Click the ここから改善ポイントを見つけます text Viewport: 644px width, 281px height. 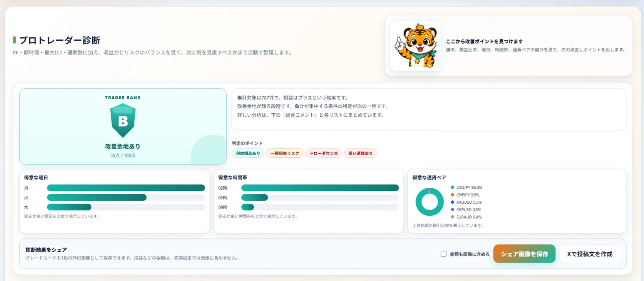(x=485, y=42)
